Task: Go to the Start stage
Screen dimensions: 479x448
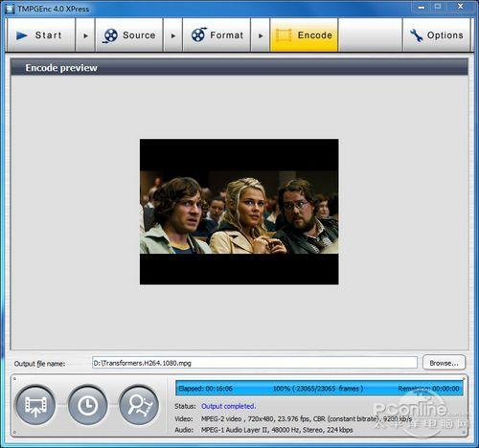Action: point(40,34)
